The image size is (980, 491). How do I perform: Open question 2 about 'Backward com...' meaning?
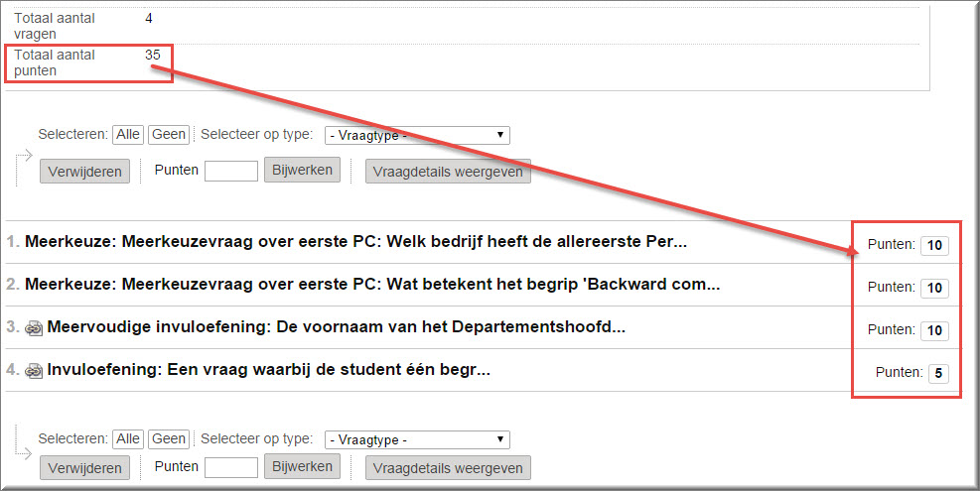point(372,285)
